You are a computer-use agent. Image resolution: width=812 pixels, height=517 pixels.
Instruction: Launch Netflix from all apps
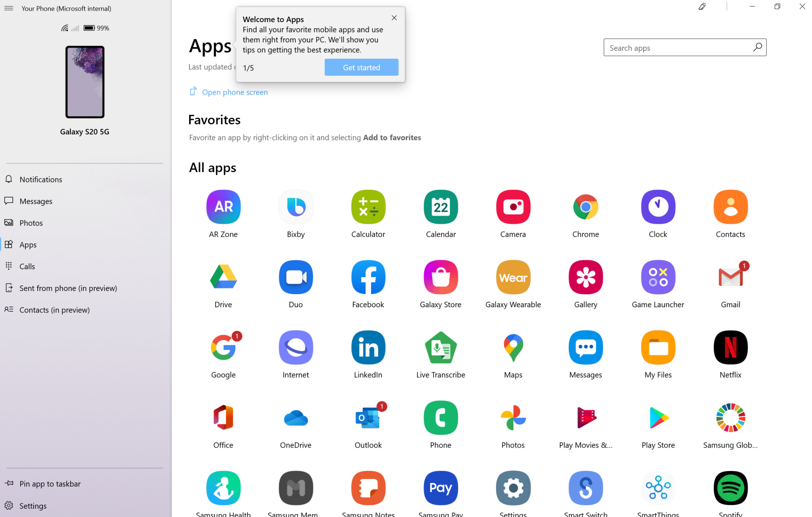click(x=730, y=347)
